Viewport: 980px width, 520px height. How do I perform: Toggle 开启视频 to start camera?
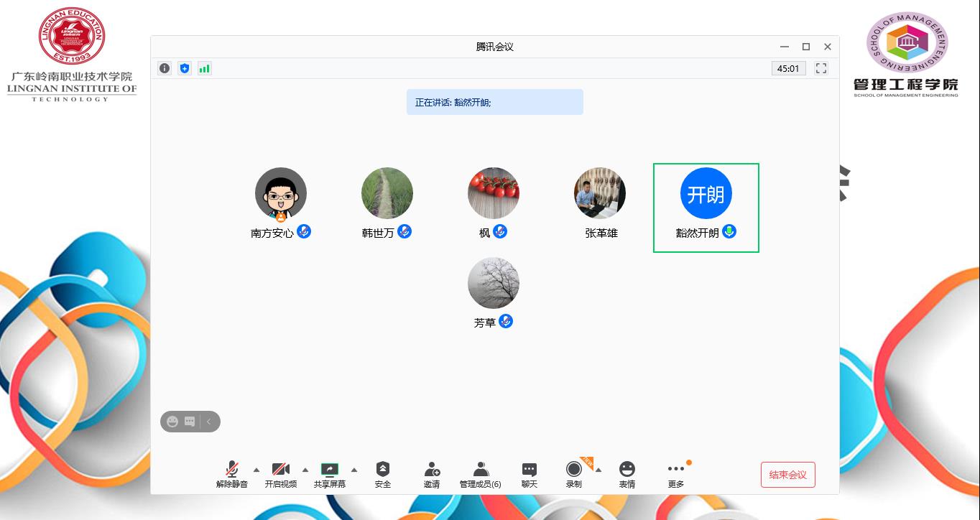(x=281, y=474)
